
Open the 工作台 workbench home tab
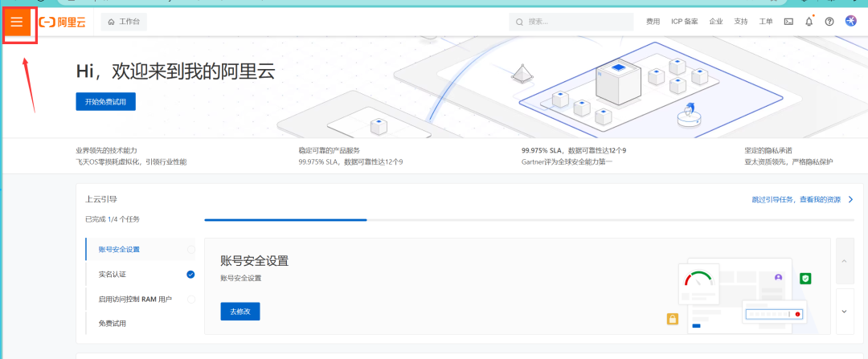[x=124, y=22]
